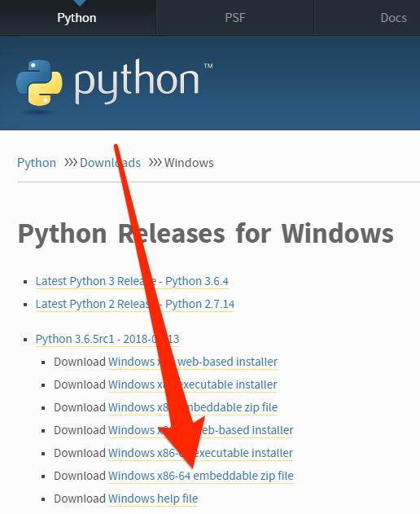Click the Windows breadcrumb item
420x514 pixels.
pyautogui.click(x=189, y=163)
